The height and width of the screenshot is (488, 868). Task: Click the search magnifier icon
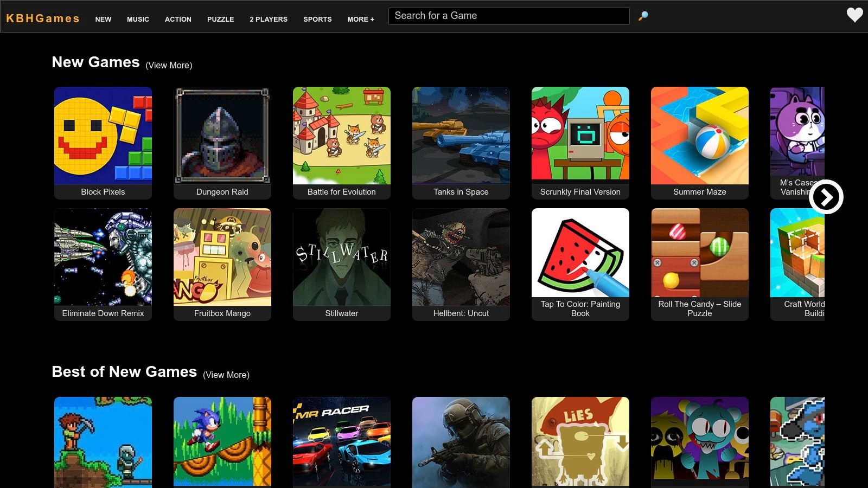[x=643, y=16]
